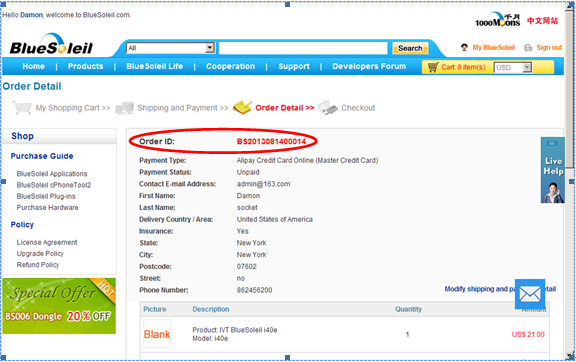
Task: Open the blue envelope mail icon
Action: [530, 294]
